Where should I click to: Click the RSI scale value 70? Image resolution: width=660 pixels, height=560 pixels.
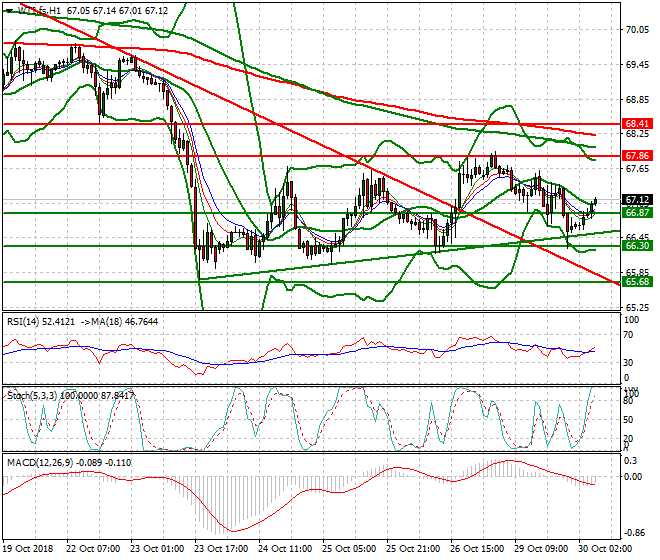(628, 335)
